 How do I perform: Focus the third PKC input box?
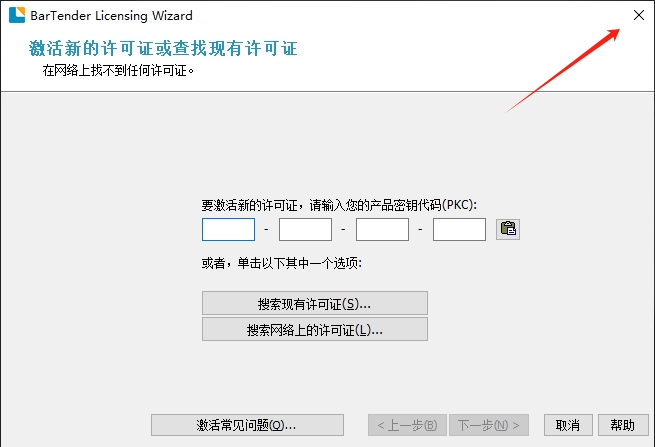[x=382, y=229]
